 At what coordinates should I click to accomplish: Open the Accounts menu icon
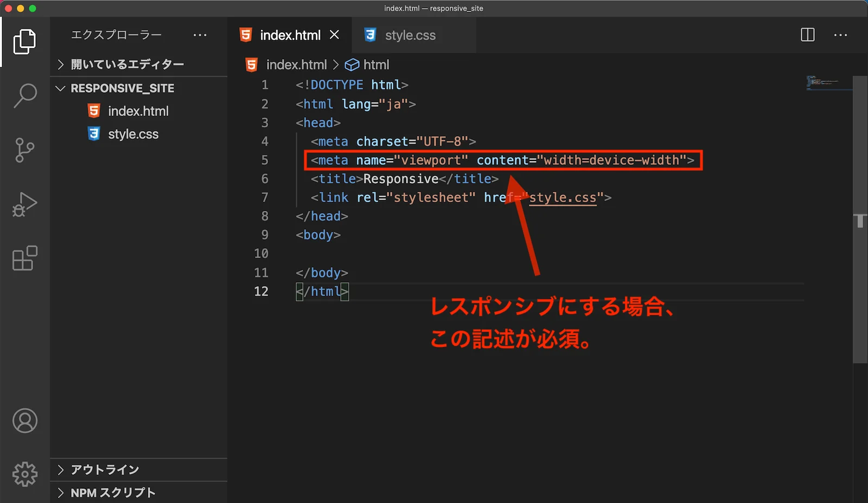pyautogui.click(x=25, y=421)
